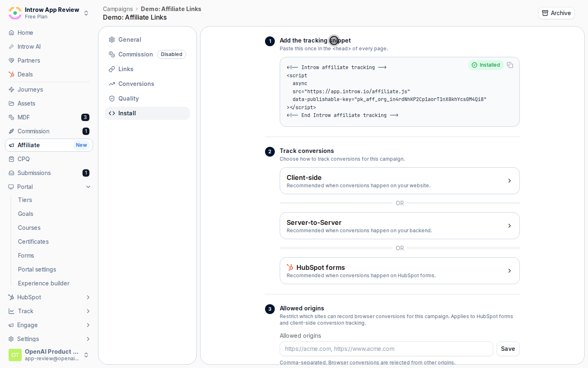Image resolution: width=588 pixels, height=368 pixels.
Task: Open Introw AI from the sidebar
Action: coord(29,47)
